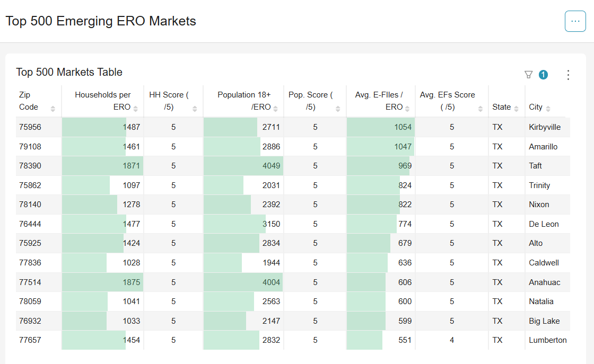Screen dimensions: 594x364
Task: Select the Zip Code column header
Action: pos(38,101)
